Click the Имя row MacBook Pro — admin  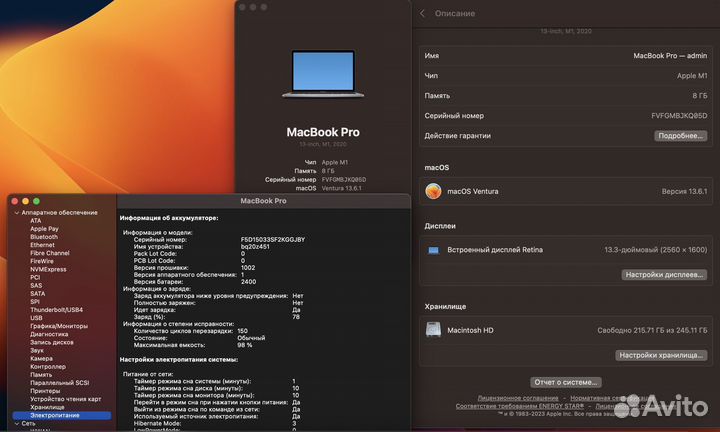(566, 56)
